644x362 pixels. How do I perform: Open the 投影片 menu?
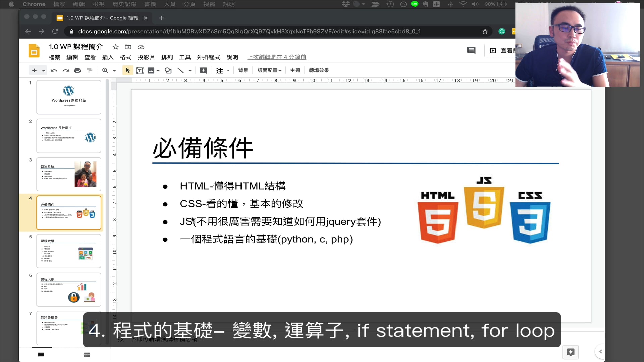[x=146, y=57]
